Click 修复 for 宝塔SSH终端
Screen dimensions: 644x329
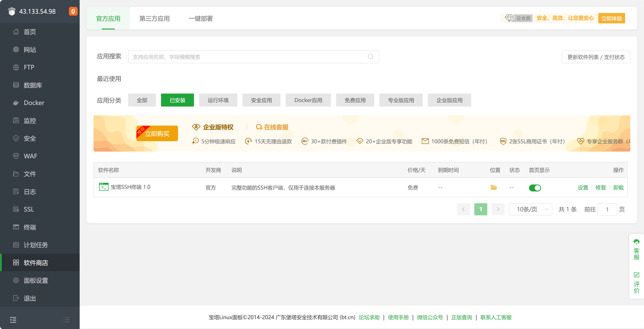coord(601,188)
